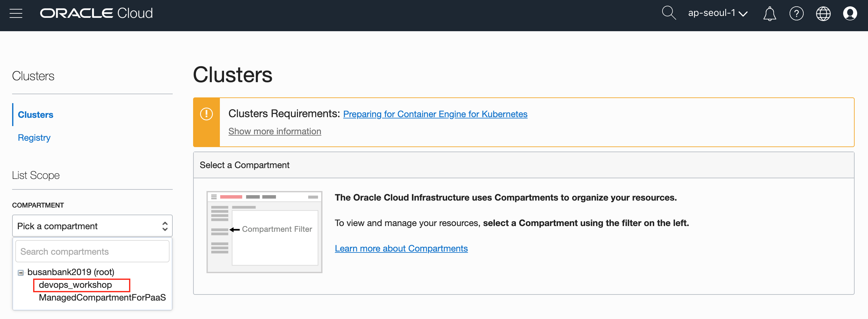Open the search magnifier icon
868x319 pixels.
tap(669, 13)
